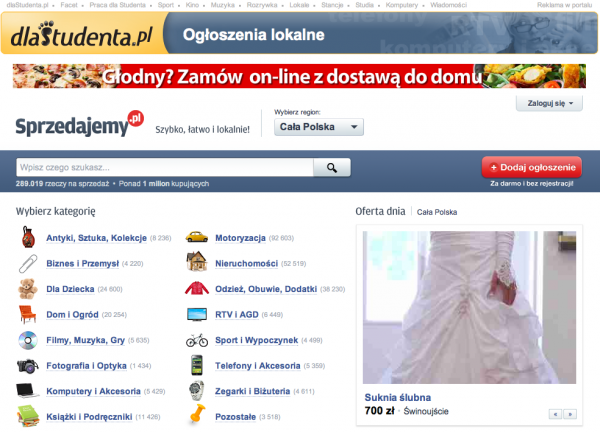This screenshot has height=432, width=600.
Task: Open the Cała Polska region dropdown
Action: coord(319,127)
